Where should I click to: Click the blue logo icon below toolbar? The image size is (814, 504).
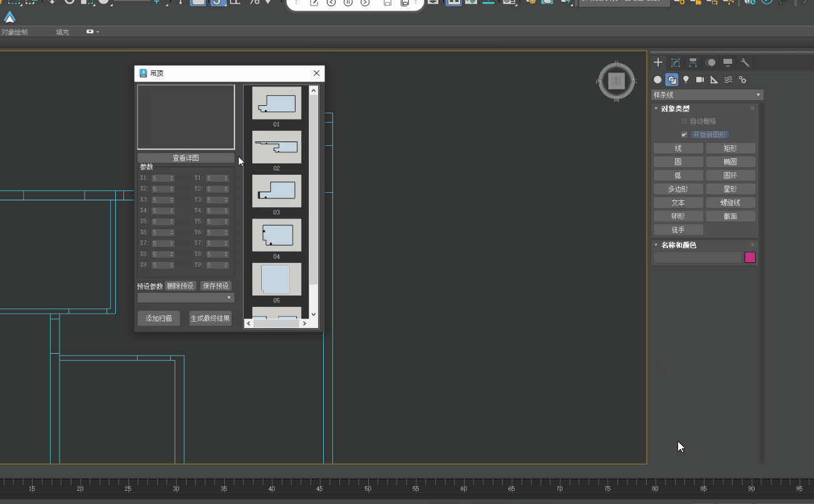point(9,18)
